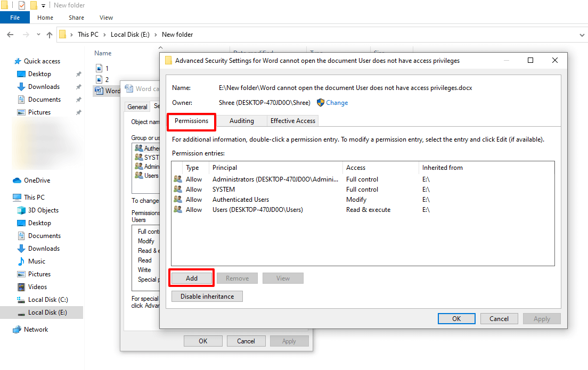Screen dimensions: 588x370
Task: Open the Recent locations dropdown arrow
Action: (x=38, y=35)
